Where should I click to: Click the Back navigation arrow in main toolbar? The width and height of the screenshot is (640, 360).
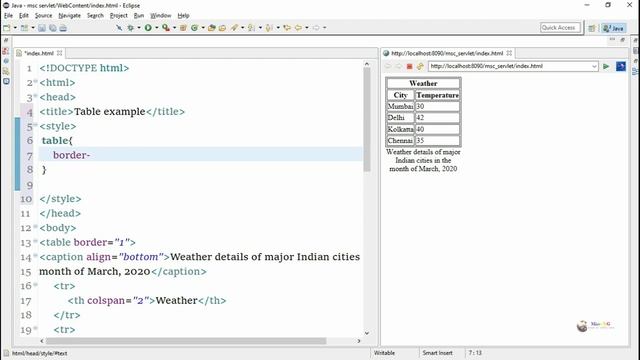tap(298, 28)
